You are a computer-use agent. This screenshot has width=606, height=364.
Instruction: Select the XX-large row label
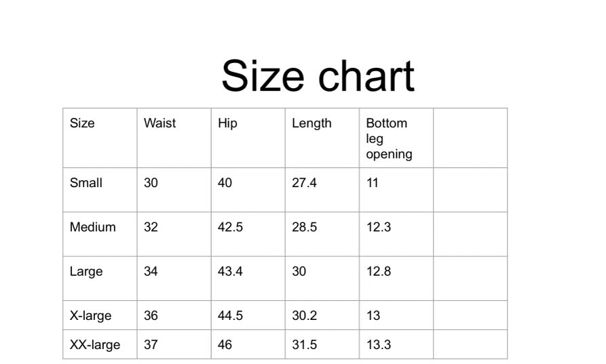coord(95,345)
